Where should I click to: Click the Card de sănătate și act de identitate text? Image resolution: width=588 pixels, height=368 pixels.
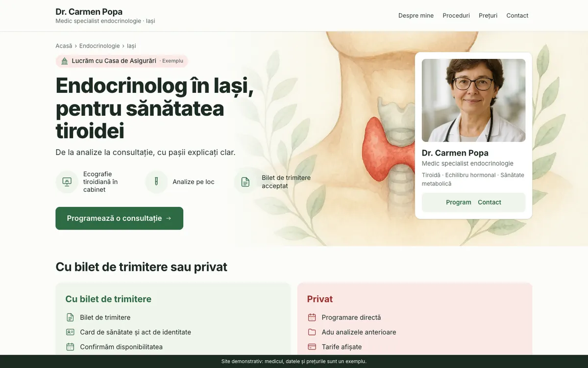pos(136,332)
